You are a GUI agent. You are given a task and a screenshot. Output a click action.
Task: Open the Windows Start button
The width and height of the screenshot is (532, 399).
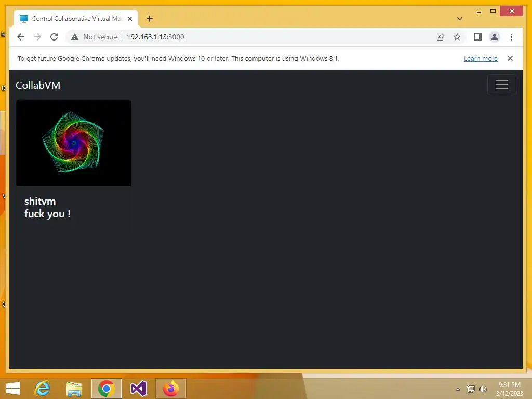point(13,389)
